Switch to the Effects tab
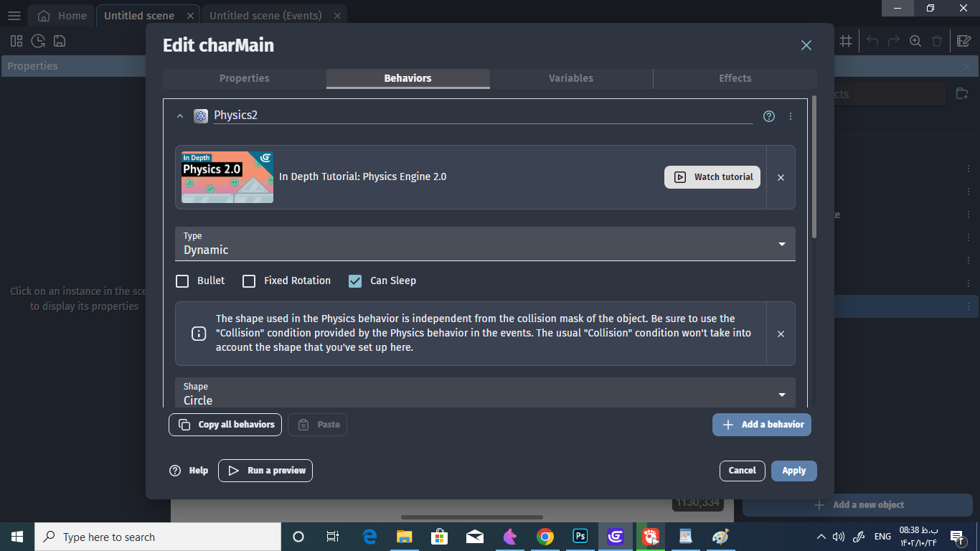This screenshot has height=551, width=980. (x=735, y=78)
